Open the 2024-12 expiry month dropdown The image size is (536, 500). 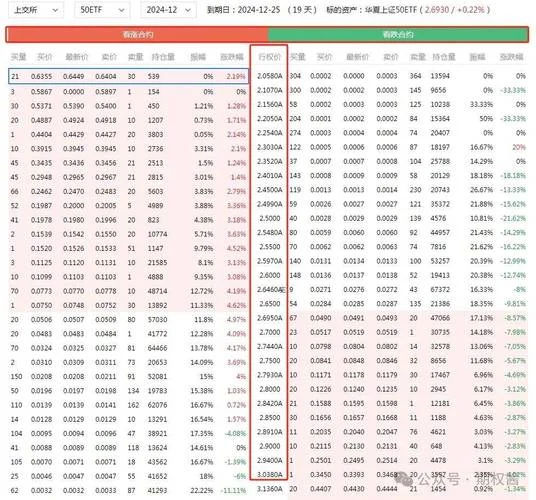point(168,10)
